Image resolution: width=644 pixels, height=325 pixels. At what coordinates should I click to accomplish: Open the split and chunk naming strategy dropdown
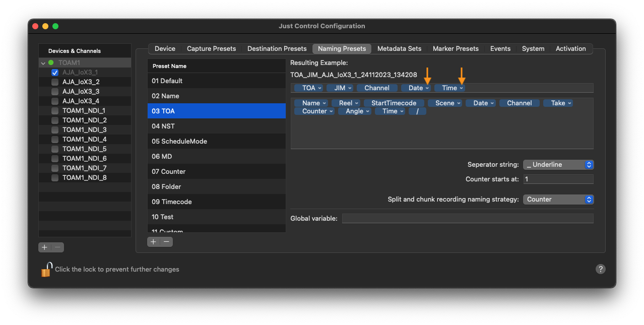(558, 200)
